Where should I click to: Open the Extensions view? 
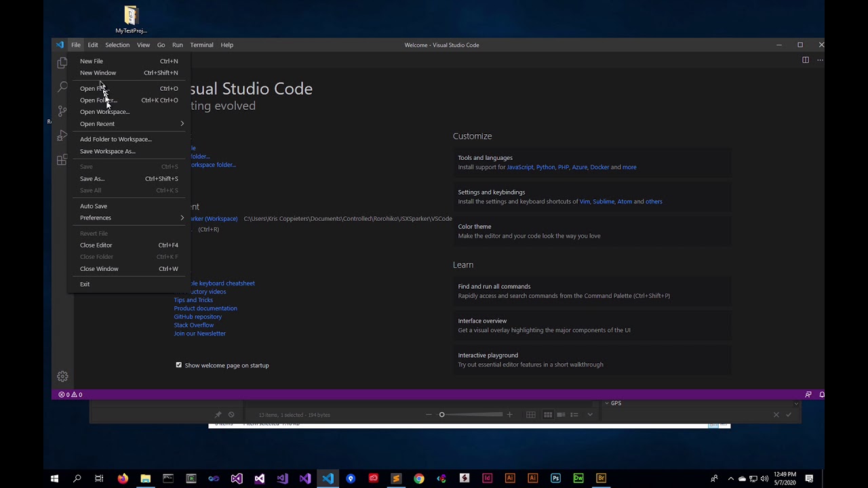62,160
